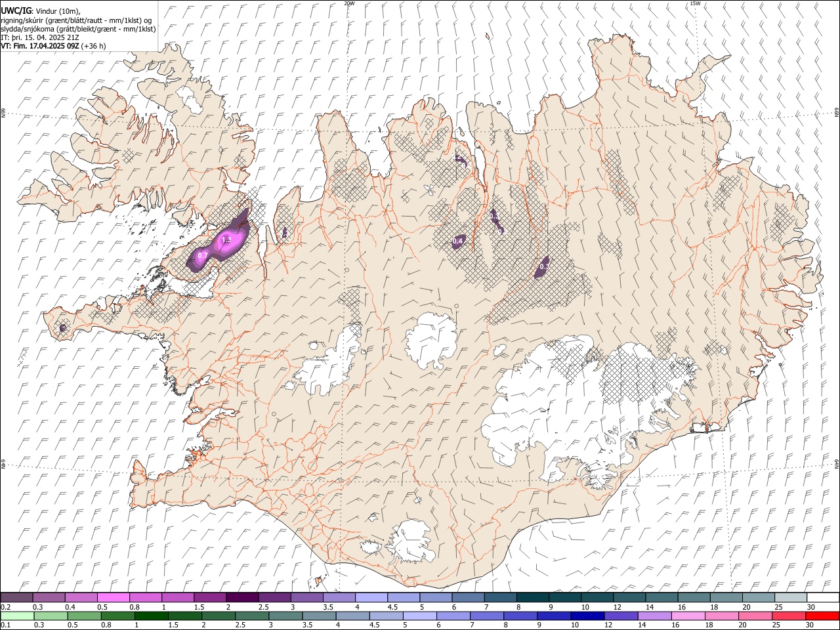The width and height of the screenshot is (840, 630).
Task: Click the grey-green 3 mm rain legend swatch
Action: click(286, 616)
